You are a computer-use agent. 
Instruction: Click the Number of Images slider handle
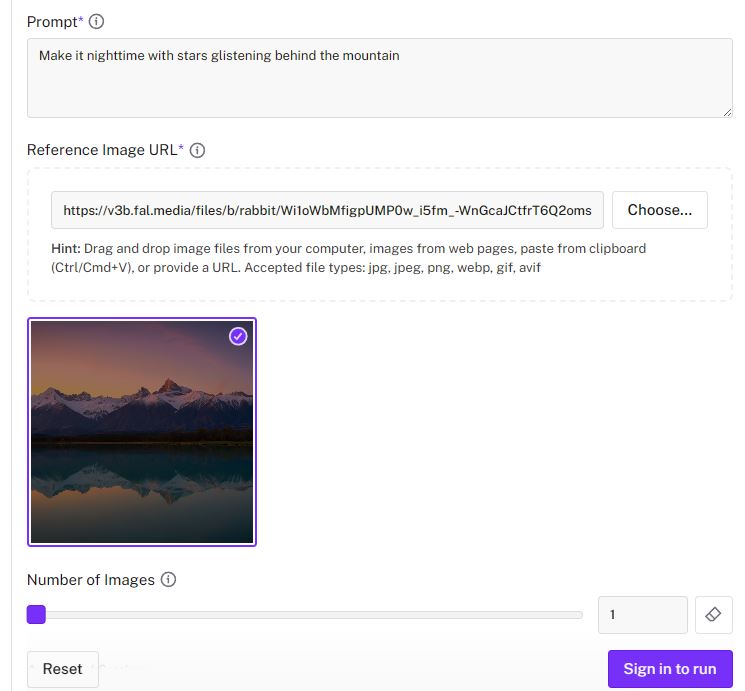pyautogui.click(x=36, y=615)
